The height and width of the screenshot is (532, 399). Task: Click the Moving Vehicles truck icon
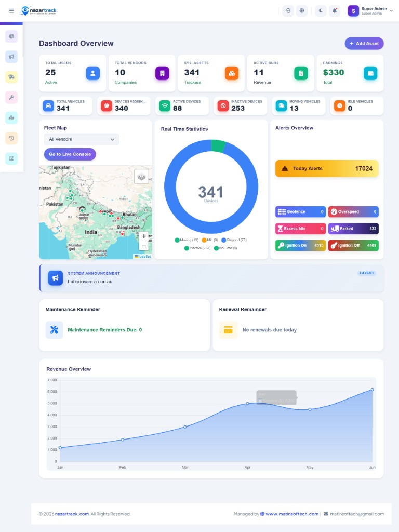(281, 106)
